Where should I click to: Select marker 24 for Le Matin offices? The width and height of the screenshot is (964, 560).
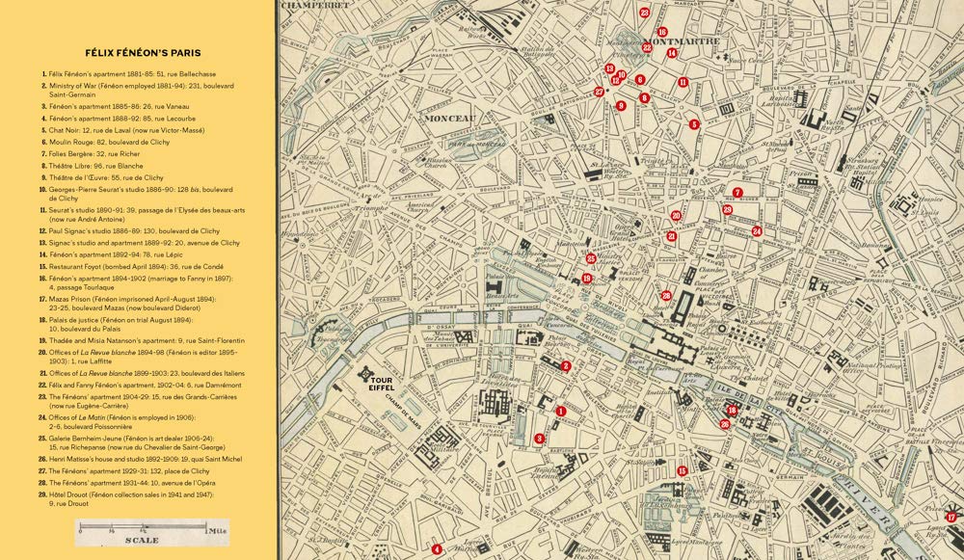point(757,231)
